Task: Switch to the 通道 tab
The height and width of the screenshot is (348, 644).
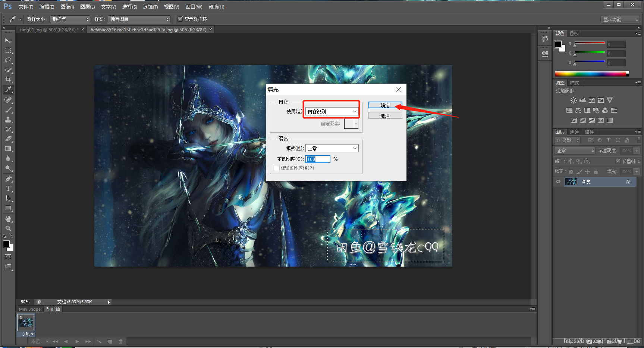Action: (x=574, y=132)
